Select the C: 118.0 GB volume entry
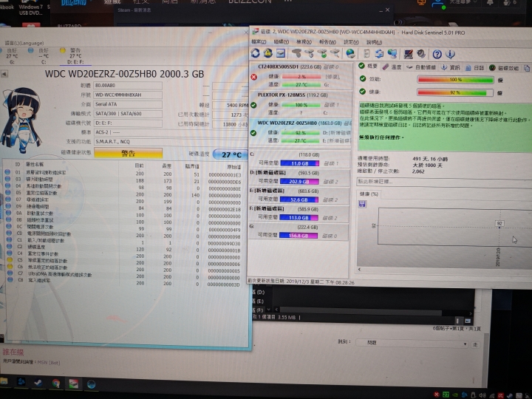532x399 pixels. pos(299,159)
